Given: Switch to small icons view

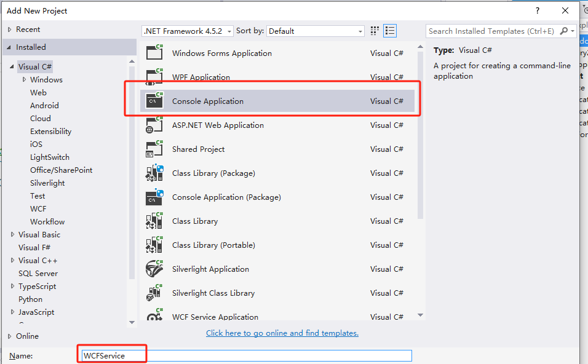Looking at the screenshot, I should [x=374, y=31].
